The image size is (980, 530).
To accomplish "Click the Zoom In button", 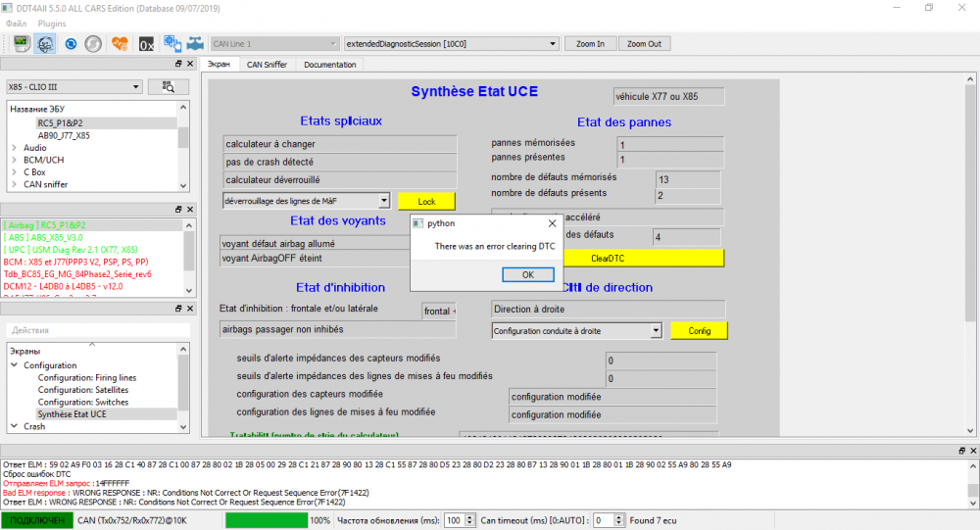I will tap(591, 44).
